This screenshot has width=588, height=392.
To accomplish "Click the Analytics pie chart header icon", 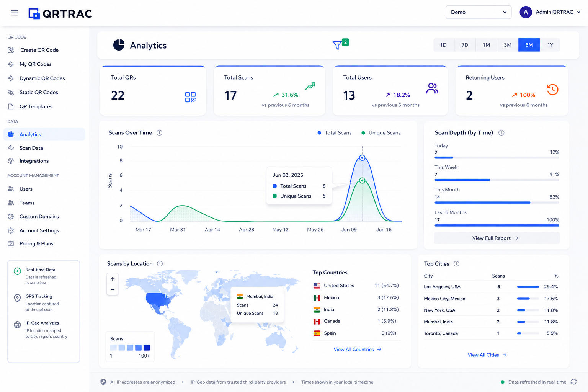I will coord(119,45).
